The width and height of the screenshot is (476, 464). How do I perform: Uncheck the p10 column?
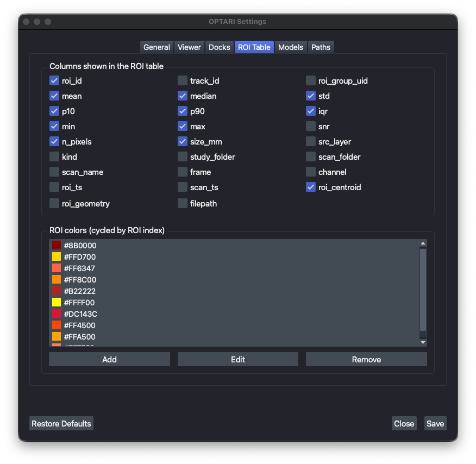[54, 111]
